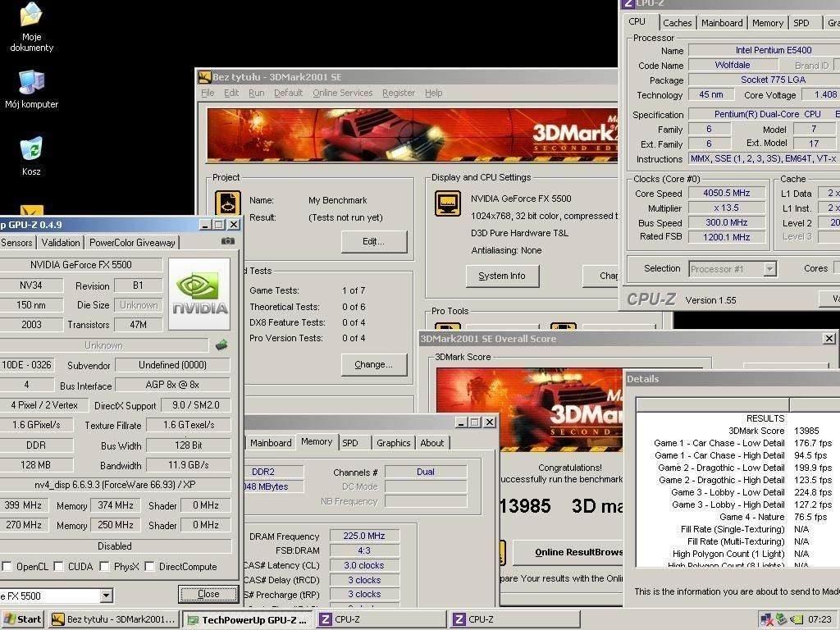Switch to Sensors tab in GPU-Z
This screenshot has height=630, width=840.
(x=16, y=243)
